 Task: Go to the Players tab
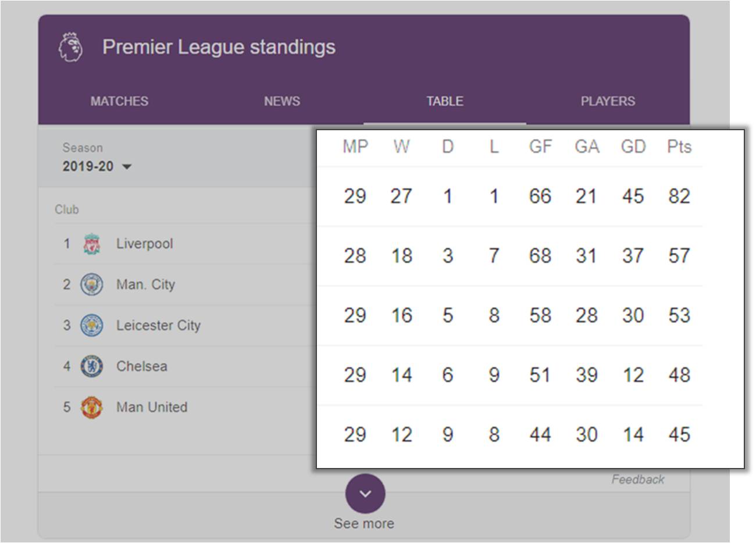[608, 101]
